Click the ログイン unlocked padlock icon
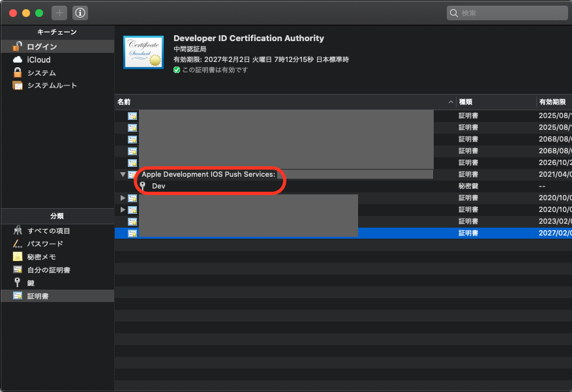This screenshot has width=572, height=392. pyautogui.click(x=17, y=46)
